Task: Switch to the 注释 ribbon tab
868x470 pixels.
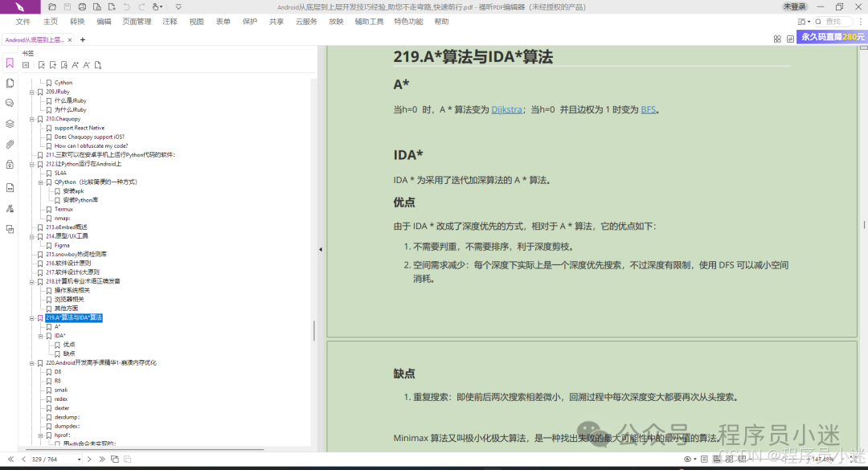Action: click(x=169, y=22)
